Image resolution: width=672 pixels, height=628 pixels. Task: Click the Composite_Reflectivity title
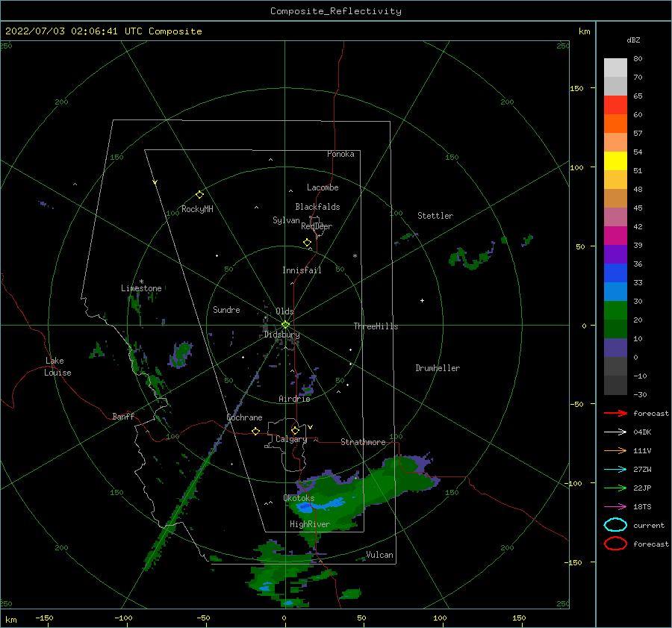(x=335, y=11)
